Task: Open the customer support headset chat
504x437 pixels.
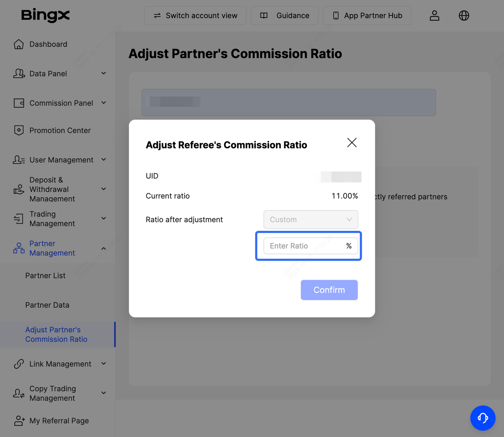Action: [482, 418]
